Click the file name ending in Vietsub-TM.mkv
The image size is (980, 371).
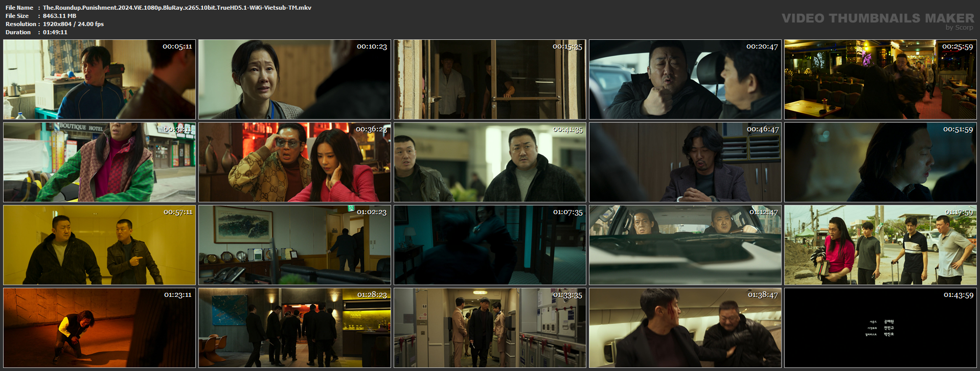point(177,8)
